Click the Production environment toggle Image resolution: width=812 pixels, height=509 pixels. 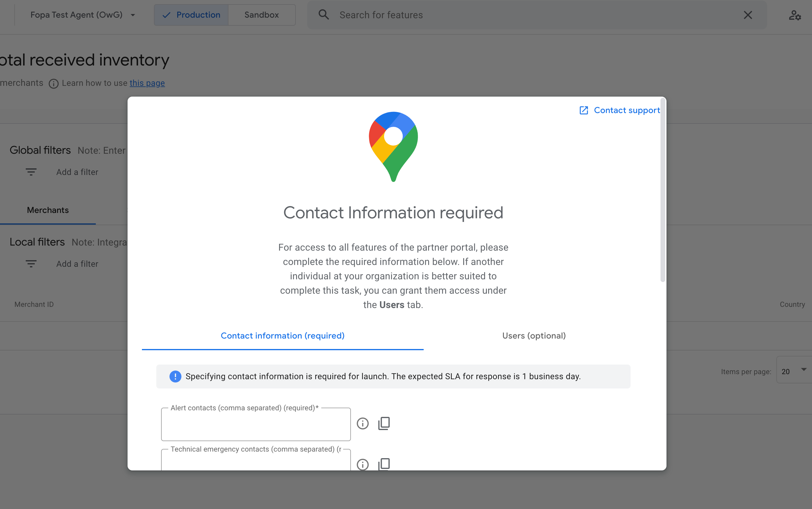click(191, 15)
